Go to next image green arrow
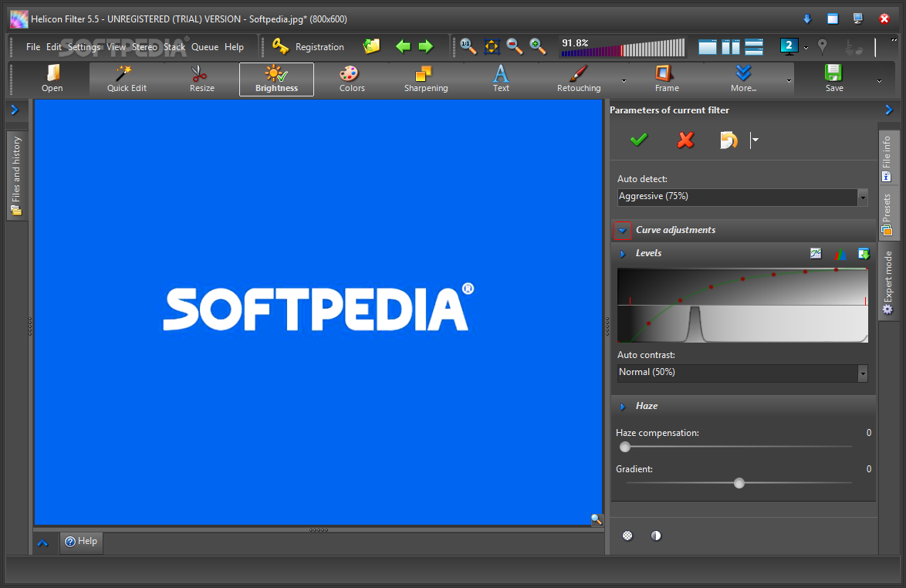The image size is (906, 588). coord(426,46)
